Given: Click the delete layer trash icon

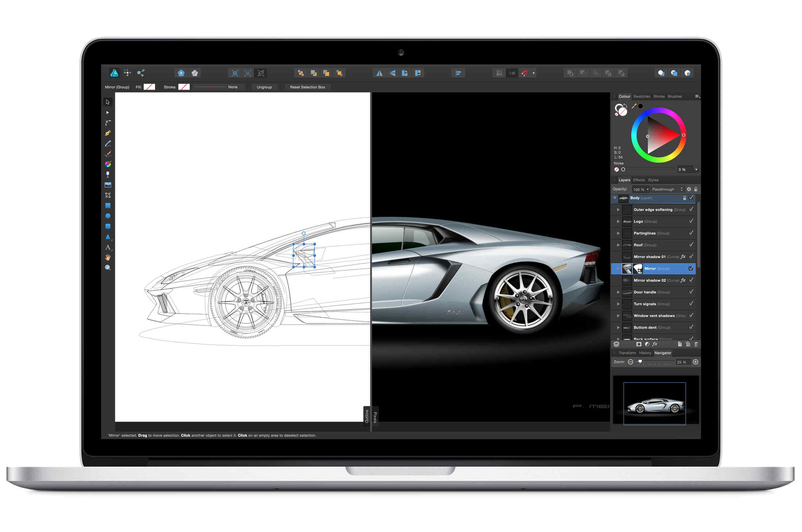Looking at the screenshot, I should pos(696,344).
